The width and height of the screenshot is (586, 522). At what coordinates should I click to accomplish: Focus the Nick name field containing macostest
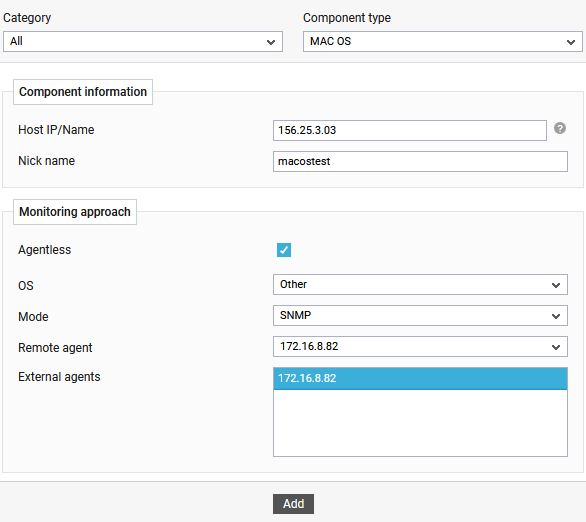point(420,161)
